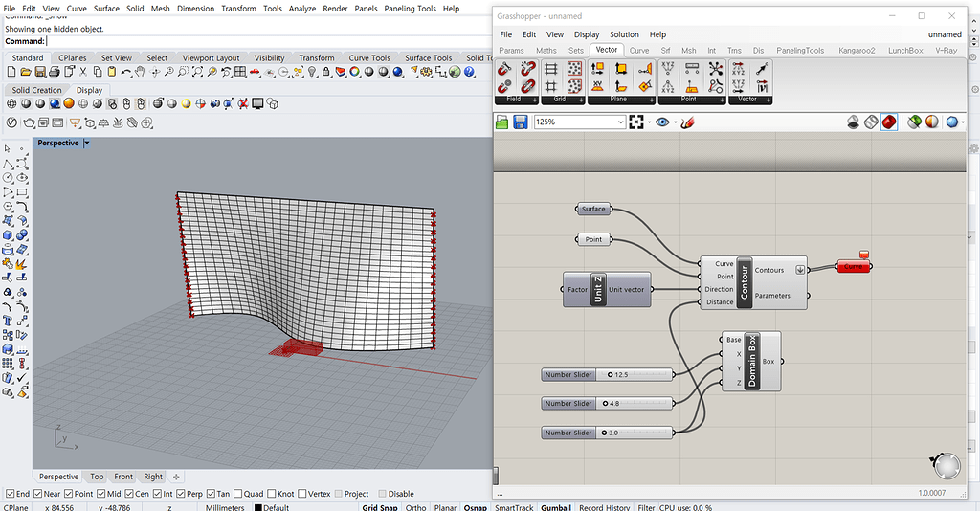Open the 125% zoom level dropdown
The image size is (980, 511).
coord(620,122)
